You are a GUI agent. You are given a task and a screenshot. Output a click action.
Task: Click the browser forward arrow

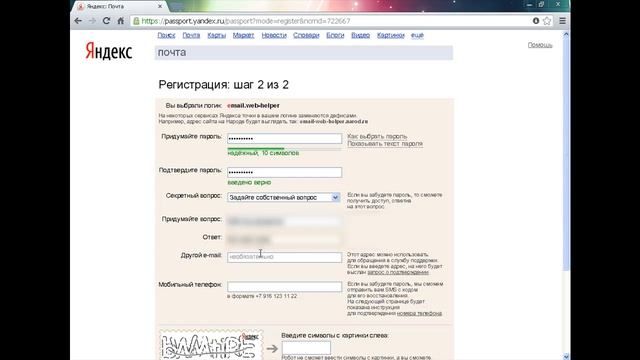click(92, 21)
